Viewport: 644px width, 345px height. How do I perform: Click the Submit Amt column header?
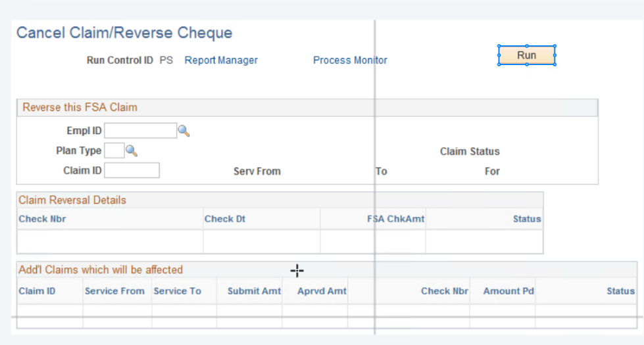(254, 291)
